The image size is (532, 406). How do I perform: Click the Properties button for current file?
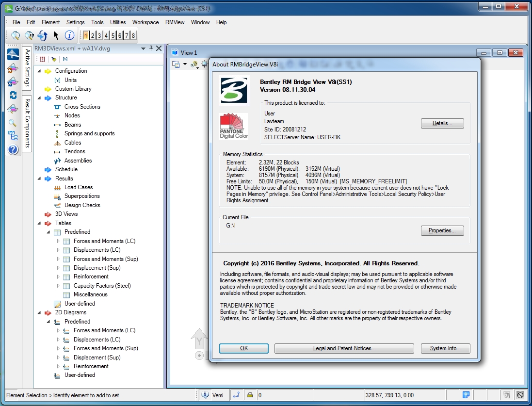click(x=442, y=230)
